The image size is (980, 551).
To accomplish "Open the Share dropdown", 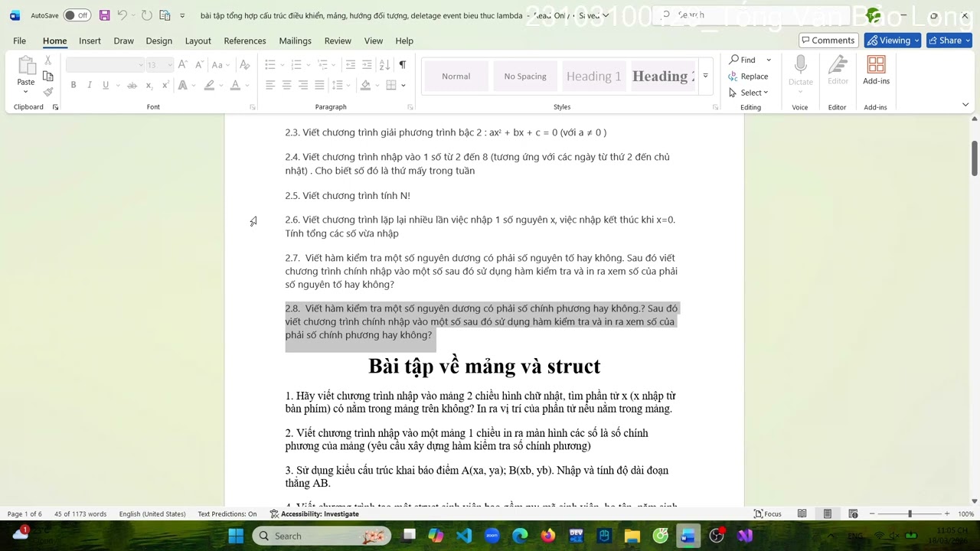I will click(x=949, y=41).
